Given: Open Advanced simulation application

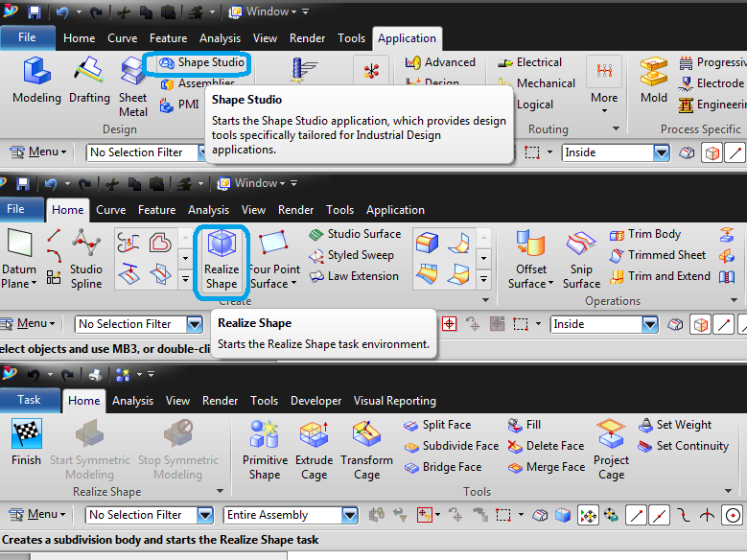Looking at the screenshot, I should point(440,62).
